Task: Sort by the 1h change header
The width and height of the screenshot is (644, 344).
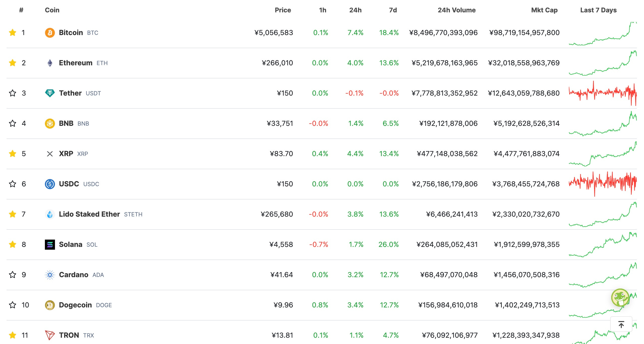Action: 323,10
